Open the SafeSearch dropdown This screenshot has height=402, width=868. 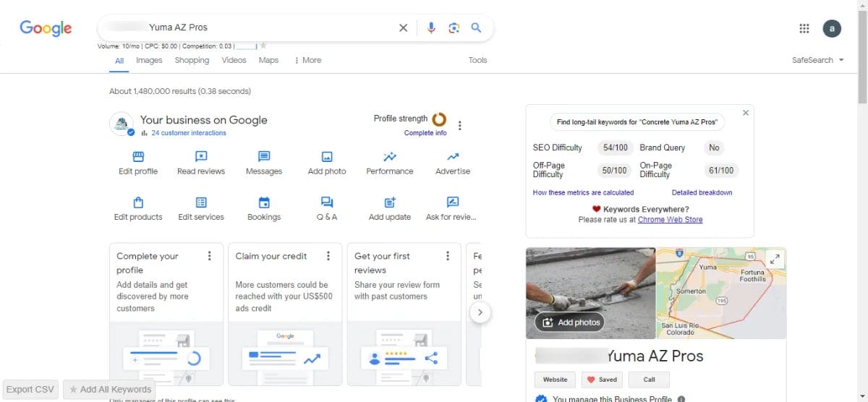[x=818, y=60]
